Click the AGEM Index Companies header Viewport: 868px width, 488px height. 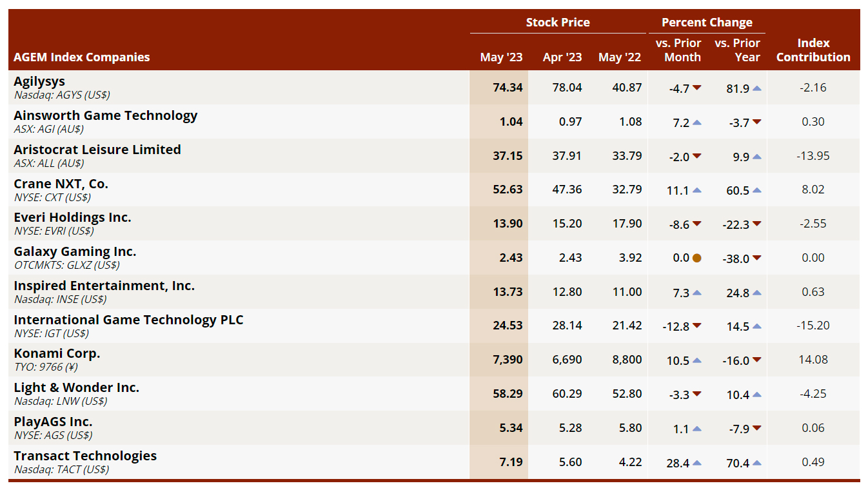82,57
